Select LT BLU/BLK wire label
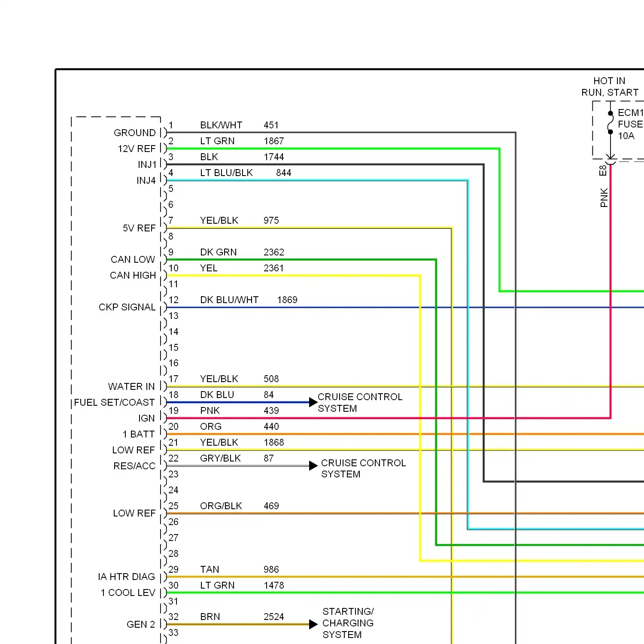Image resolution: width=644 pixels, height=644 pixels. coord(226,173)
